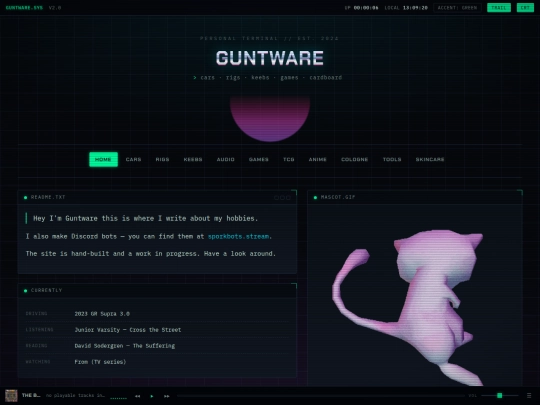
Task: Click the window dots on README panel
Action: [x=282, y=197]
